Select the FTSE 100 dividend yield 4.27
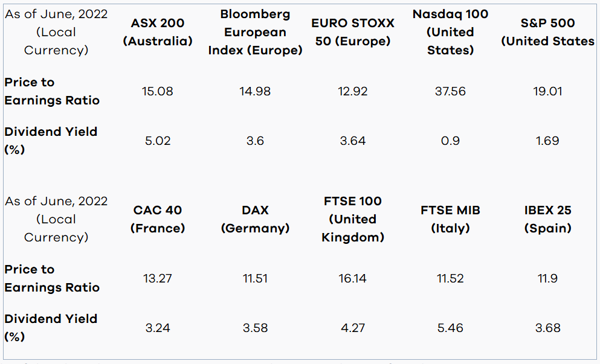This screenshot has width=600, height=364. coord(353,328)
